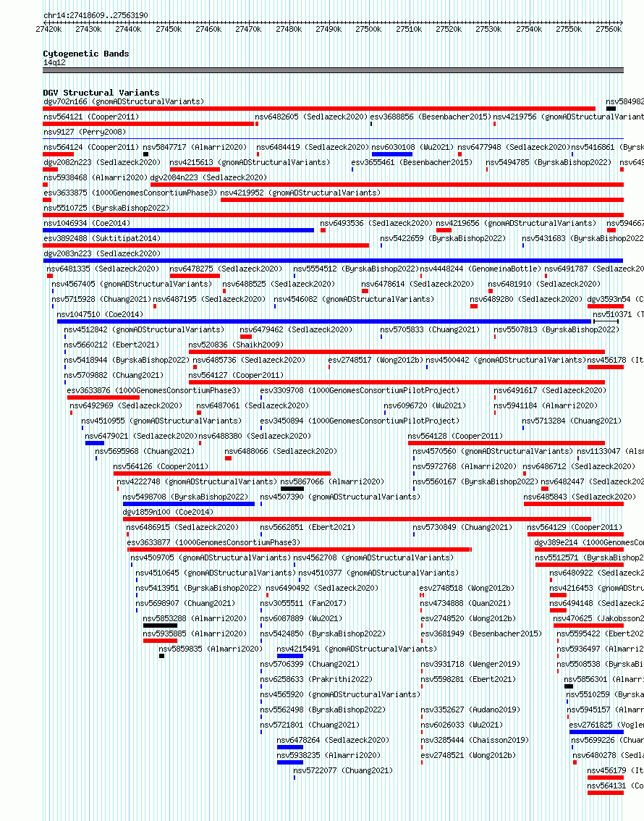The width and height of the screenshot is (644, 821).
Task: Click the black bar under nsv5867066 (Almarri2020)
Action: 292,489
